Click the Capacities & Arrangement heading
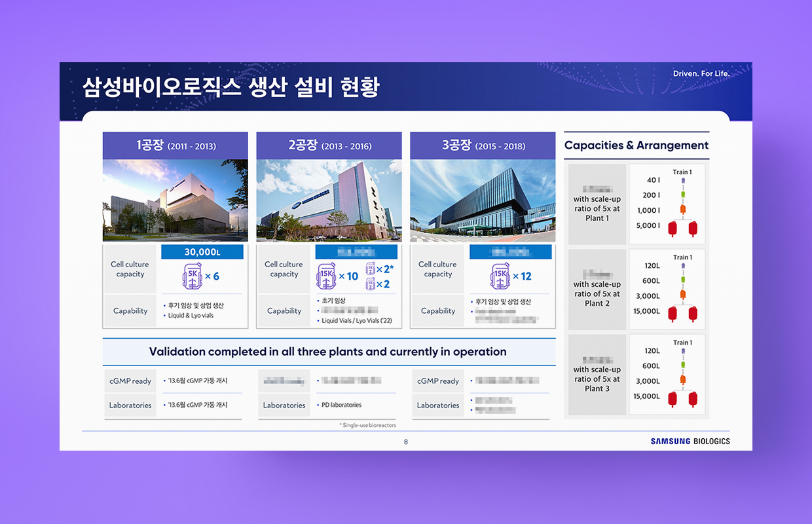Screen dimensions: 812x524 tap(637, 145)
